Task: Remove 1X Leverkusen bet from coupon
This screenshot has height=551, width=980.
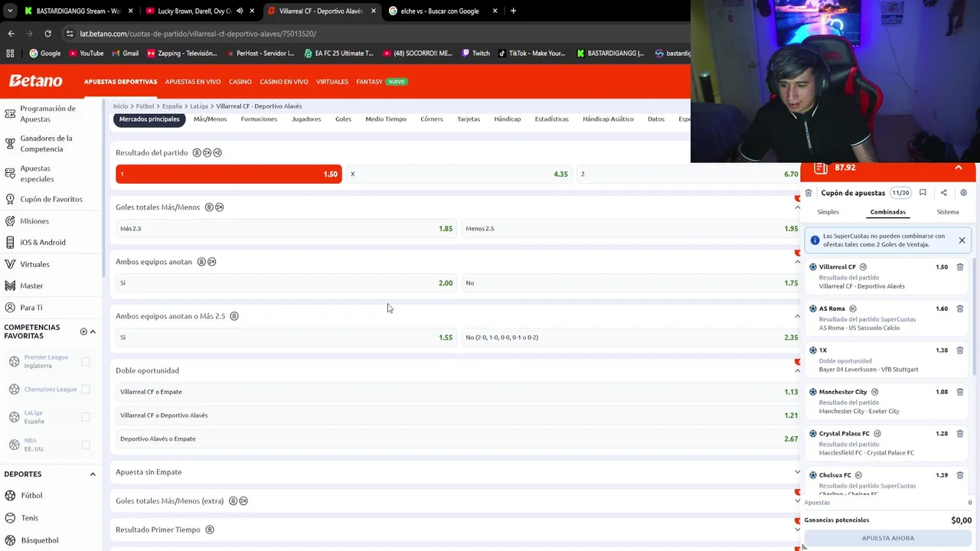Action: [x=960, y=350]
